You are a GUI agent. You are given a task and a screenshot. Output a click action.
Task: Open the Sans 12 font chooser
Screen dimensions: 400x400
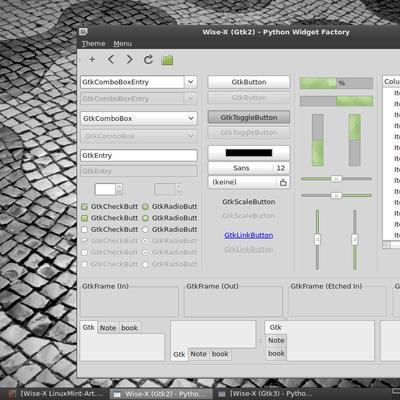249,168
